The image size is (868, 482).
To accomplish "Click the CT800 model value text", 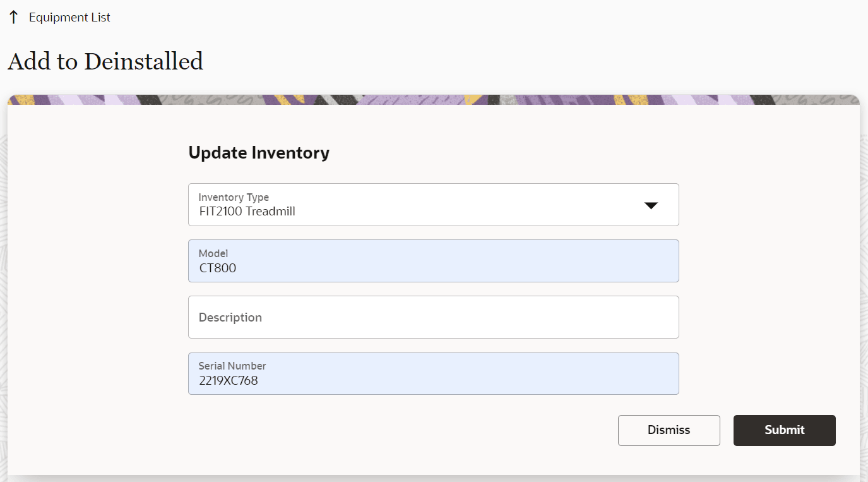I will pyautogui.click(x=218, y=268).
